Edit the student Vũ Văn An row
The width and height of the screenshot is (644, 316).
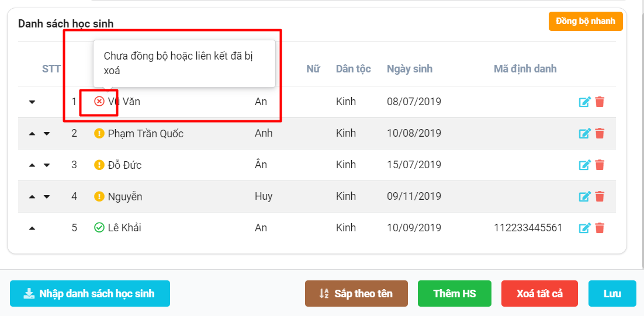click(x=584, y=102)
